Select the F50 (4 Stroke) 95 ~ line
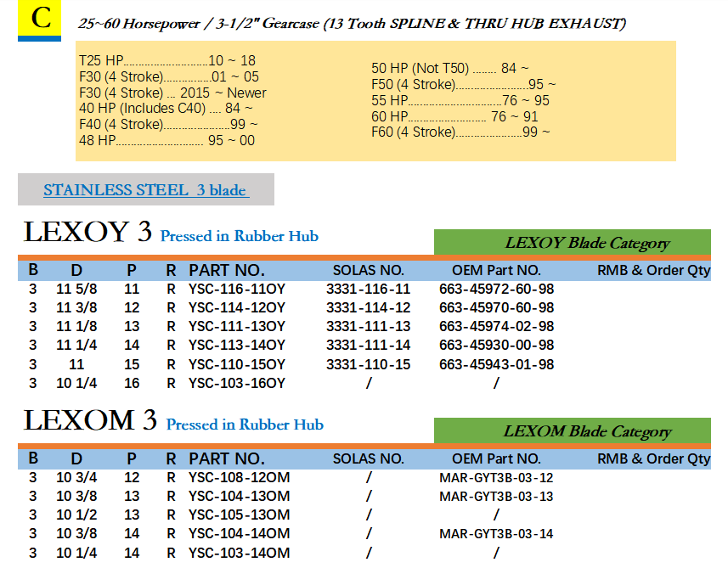Screen dimensions: 728x568 coord(463,84)
